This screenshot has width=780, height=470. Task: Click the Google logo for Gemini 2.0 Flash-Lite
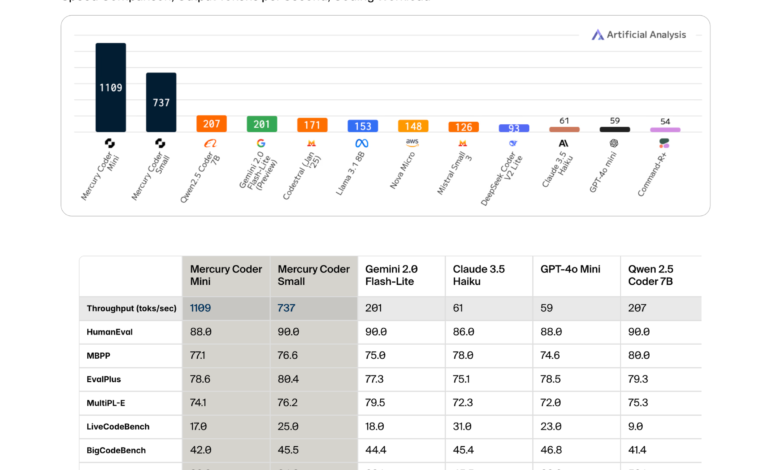[261, 143]
